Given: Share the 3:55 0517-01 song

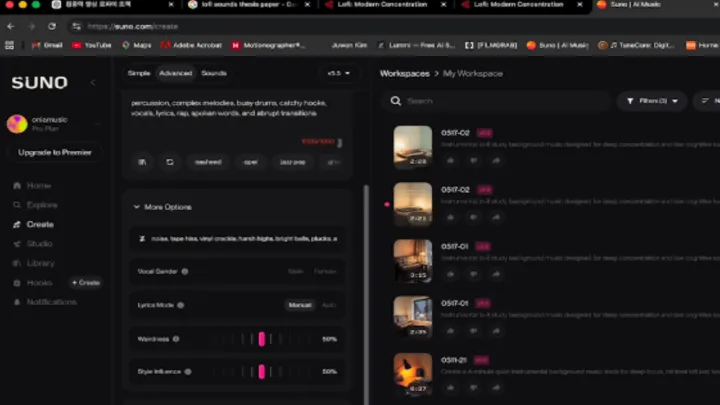Looking at the screenshot, I should pos(496,274).
